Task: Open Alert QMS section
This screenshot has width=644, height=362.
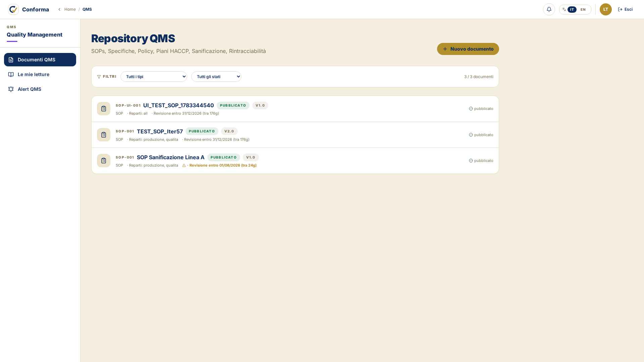Action: 40,89
